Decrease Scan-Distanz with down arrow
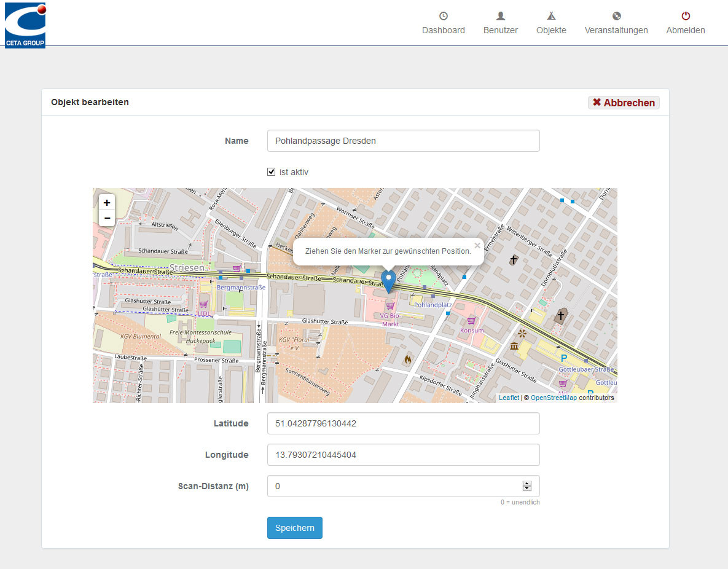Image resolution: width=728 pixels, height=569 pixels. click(x=526, y=489)
